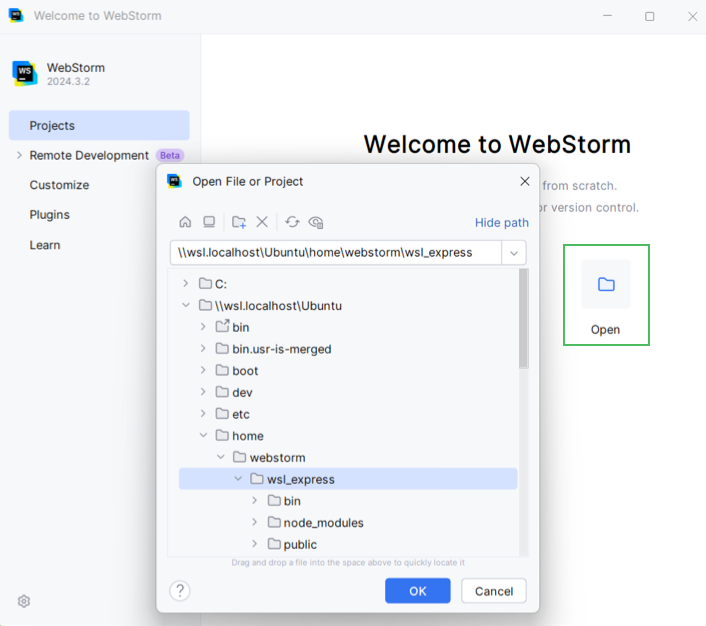Click the path input field

[336, 253]
